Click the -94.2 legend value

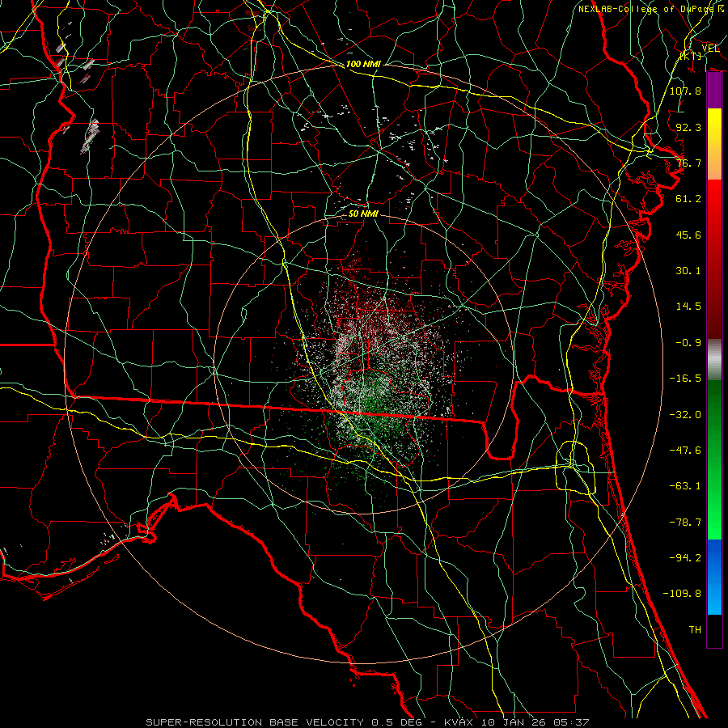685,558
